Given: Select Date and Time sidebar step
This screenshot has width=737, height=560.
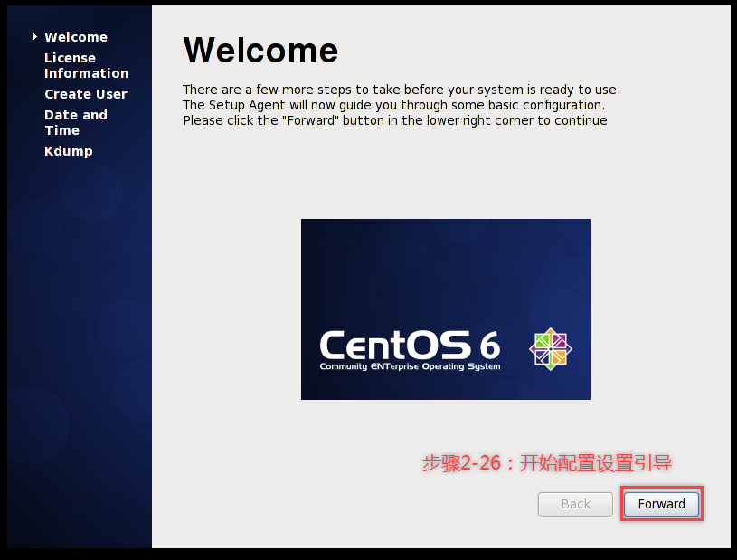Looking at the screenshot, I should [76, 122].
